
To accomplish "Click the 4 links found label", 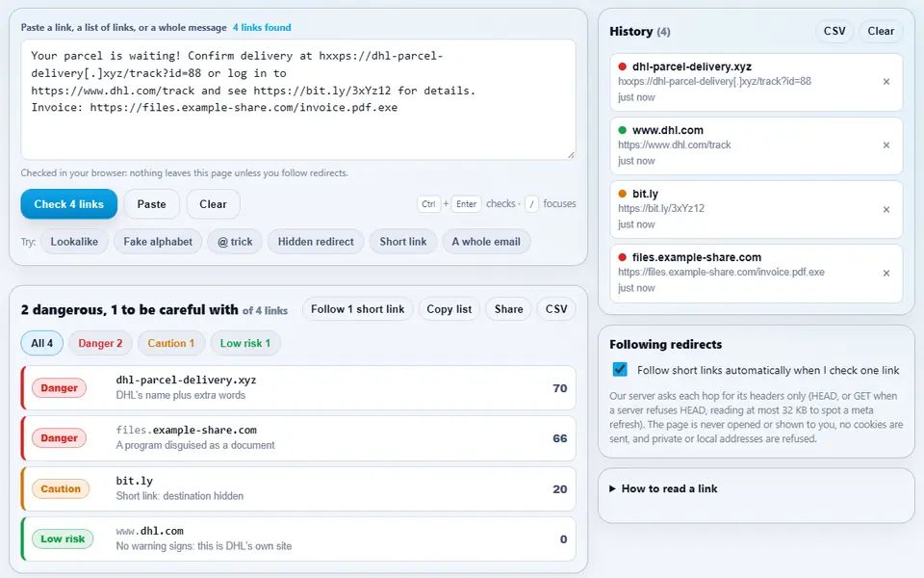I will point(262,27).
